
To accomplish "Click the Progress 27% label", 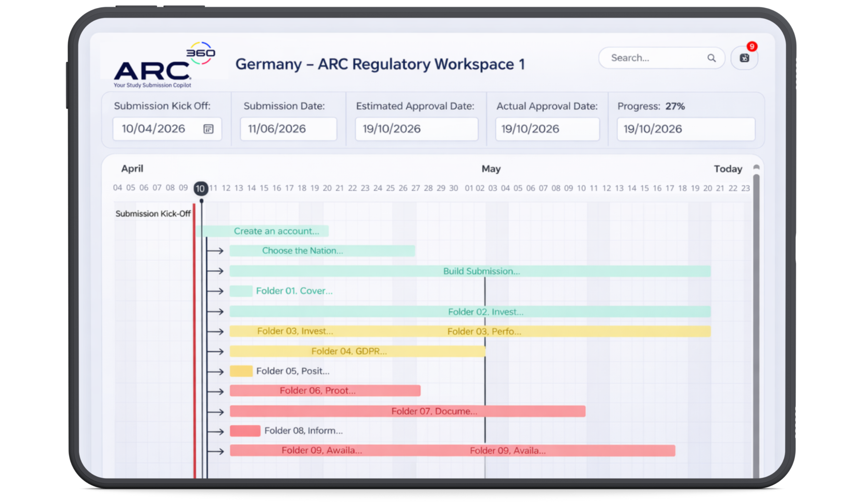I will tap(651, 106).
